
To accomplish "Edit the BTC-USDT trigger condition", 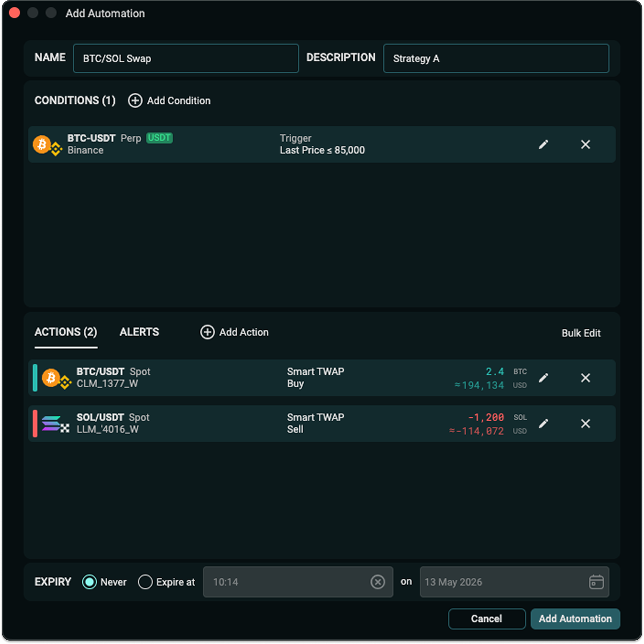I will (x=543, y=144).
